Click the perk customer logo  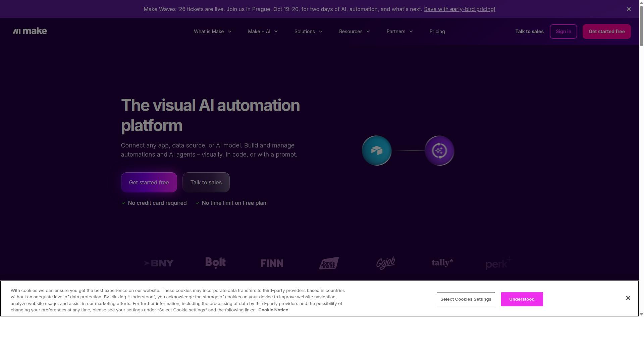coord(499,263)
